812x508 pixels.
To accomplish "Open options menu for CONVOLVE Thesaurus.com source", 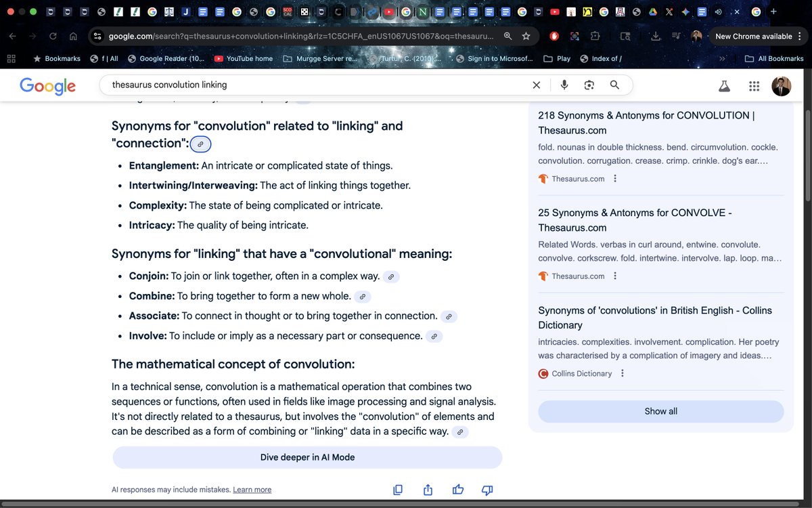I will (614, 276).
